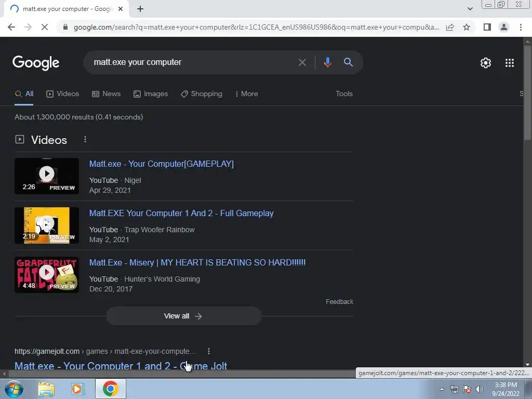Play the 2:19 Full Gameplay thumbnail
Image resolution: width=532 pixels, height=399 pixels.
point(47,225)
